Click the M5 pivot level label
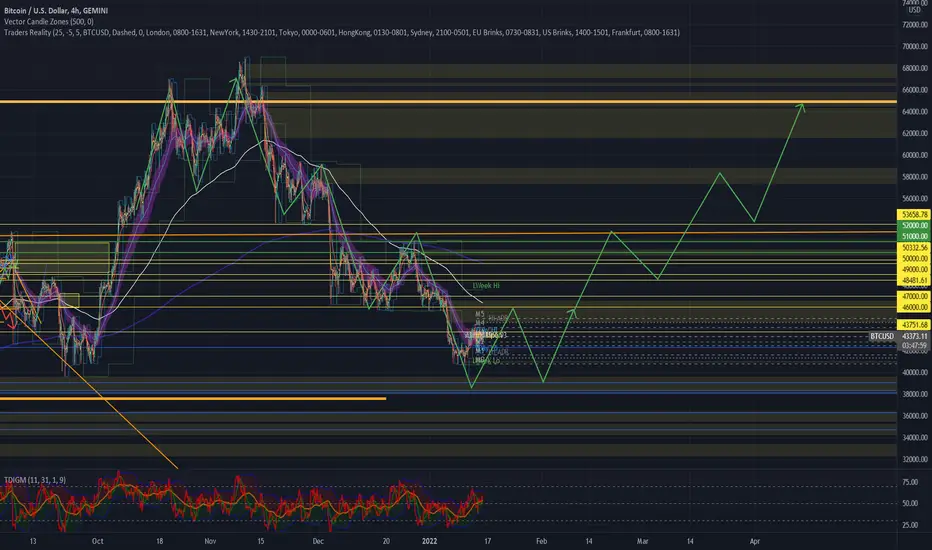 pyautogui.click(x=480, y=314)
